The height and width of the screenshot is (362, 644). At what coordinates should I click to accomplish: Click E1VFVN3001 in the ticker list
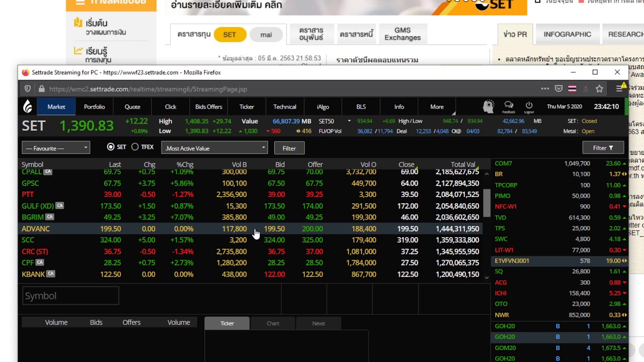(x=512, y=260)
